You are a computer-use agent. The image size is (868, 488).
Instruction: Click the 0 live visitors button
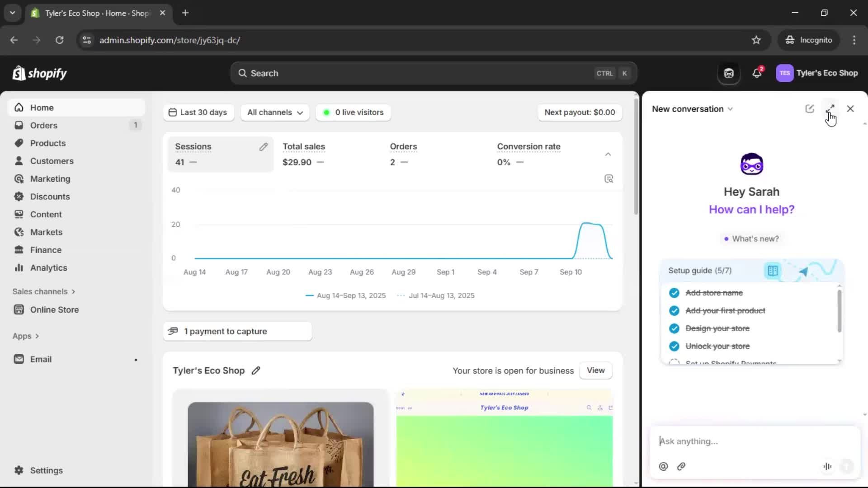coord(353,113)
